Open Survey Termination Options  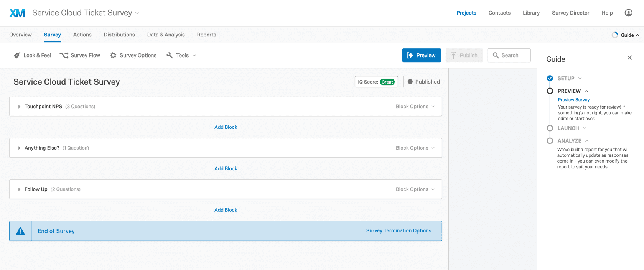pyautogui.click(x=401, y=231)
